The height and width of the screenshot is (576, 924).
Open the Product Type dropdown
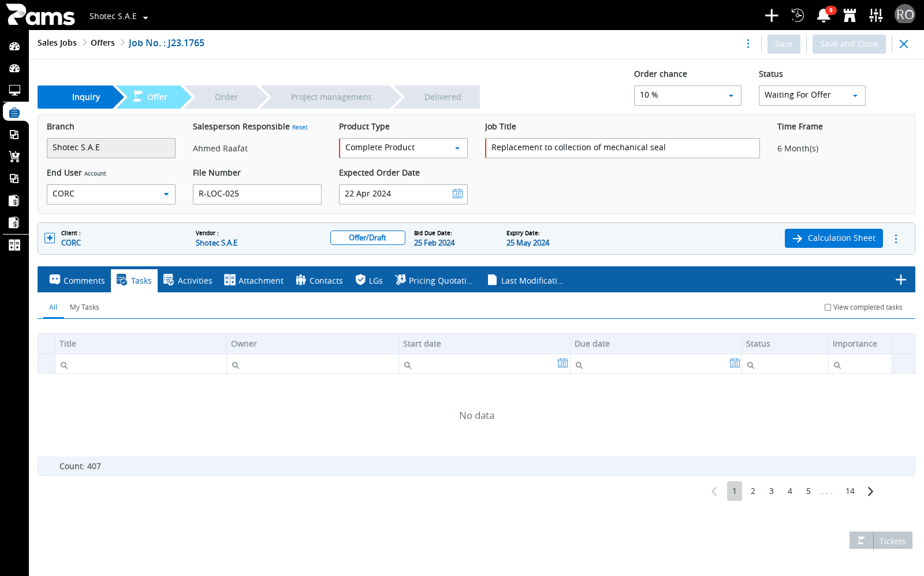click(403, 148)
